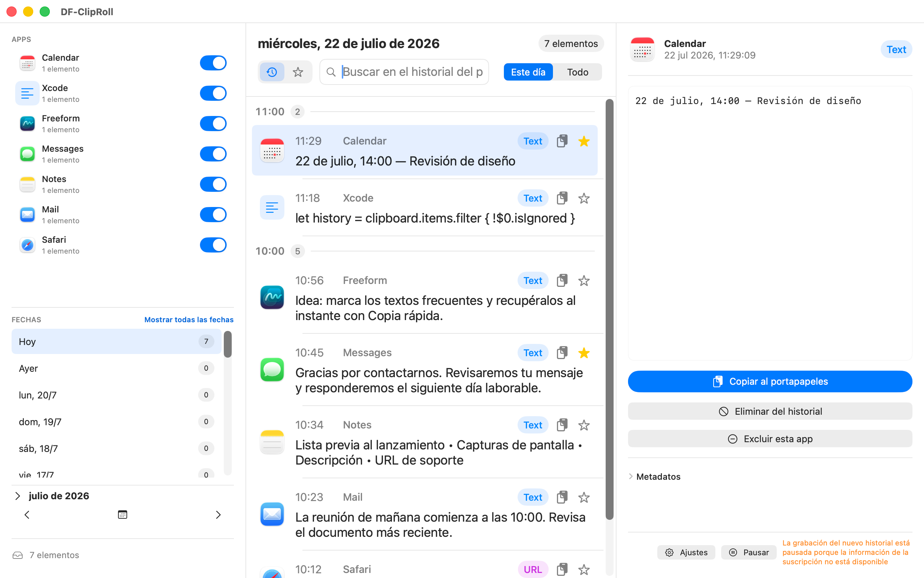924x578 pixels.
Task: Toggle Mail app recording switch
Action: pos(213,215)
